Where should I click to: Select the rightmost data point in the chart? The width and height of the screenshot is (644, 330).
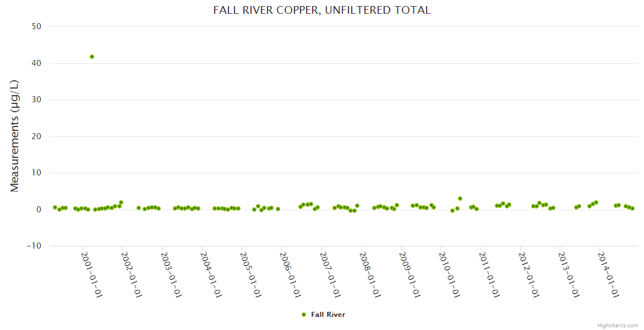(632, 208)
